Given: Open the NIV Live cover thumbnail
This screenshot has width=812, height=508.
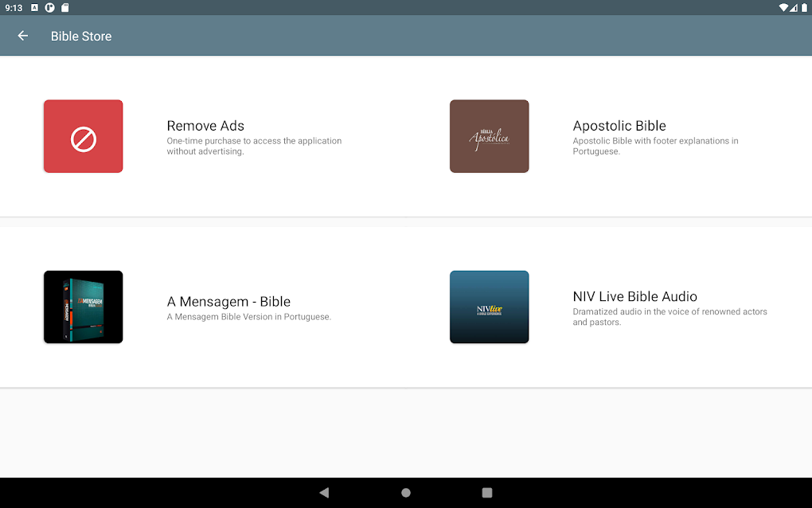Looking at the screenshot, I should [x=490, y=307].
